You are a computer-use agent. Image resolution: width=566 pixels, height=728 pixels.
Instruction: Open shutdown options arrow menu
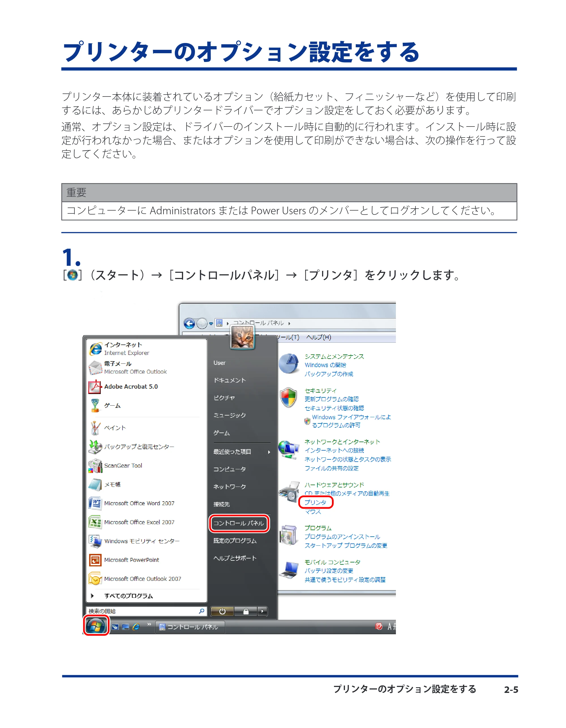(x=262, y=611)
